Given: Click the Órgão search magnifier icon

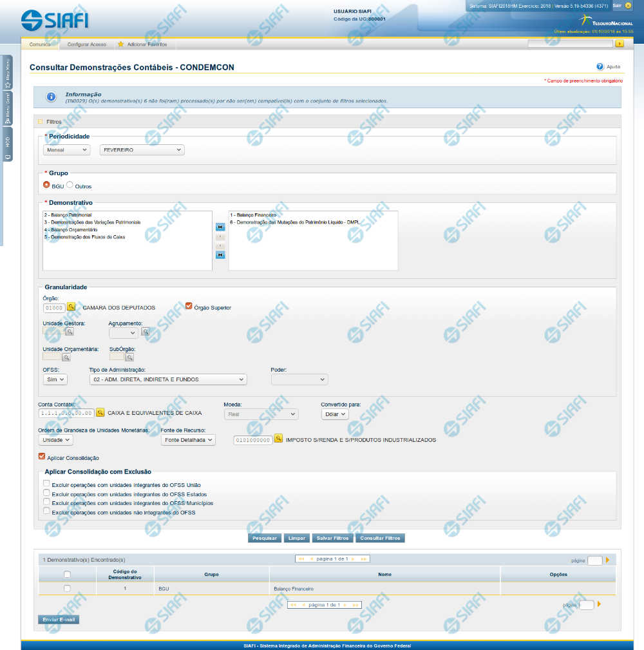Looking at the screenshot, I should click(x=71, y=307).
